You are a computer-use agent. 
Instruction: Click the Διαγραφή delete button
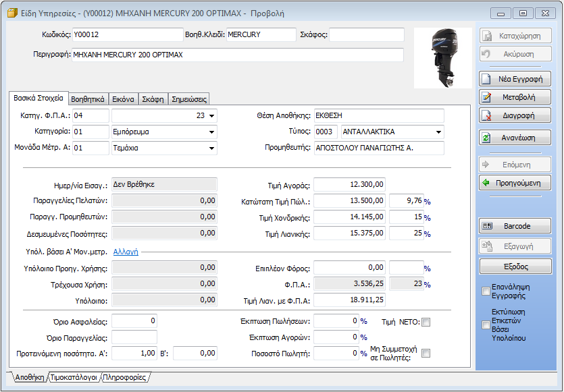tap(515, 115)
